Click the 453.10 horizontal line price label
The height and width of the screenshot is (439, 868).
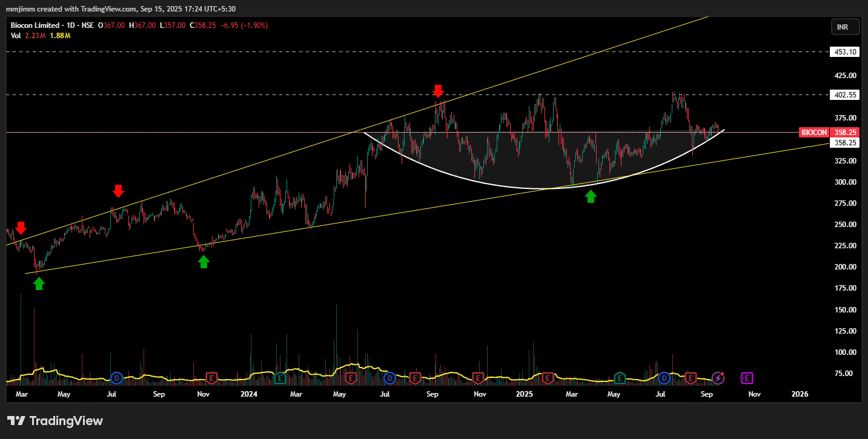(845, 52)
